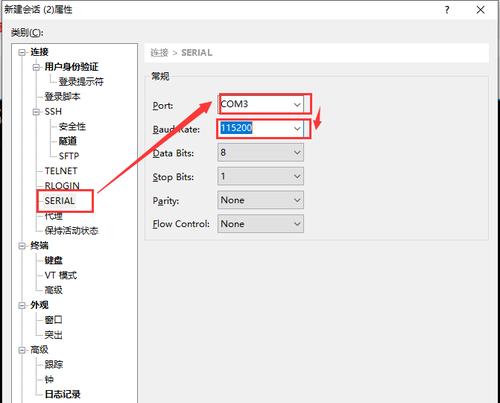Click the help question mark icon
The height and width of the screenshot is (403, 500).
(447, 10)
